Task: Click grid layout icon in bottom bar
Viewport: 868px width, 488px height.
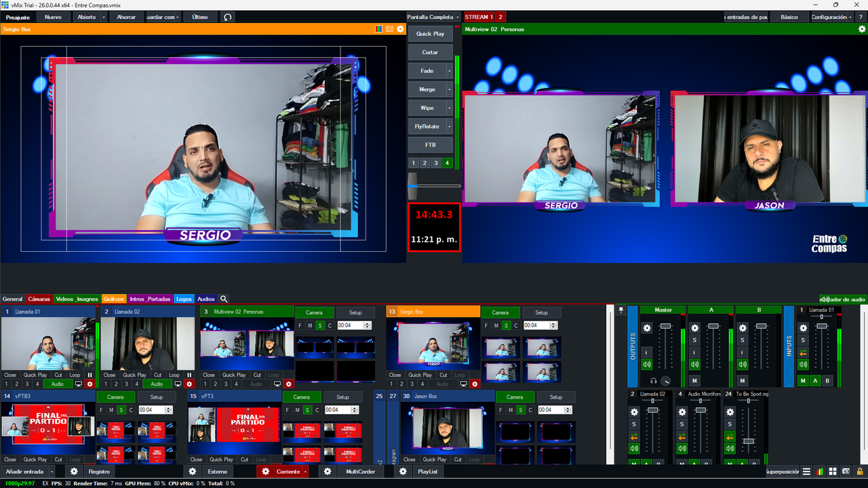Action: pyautogui.click(x=833, y=471)
